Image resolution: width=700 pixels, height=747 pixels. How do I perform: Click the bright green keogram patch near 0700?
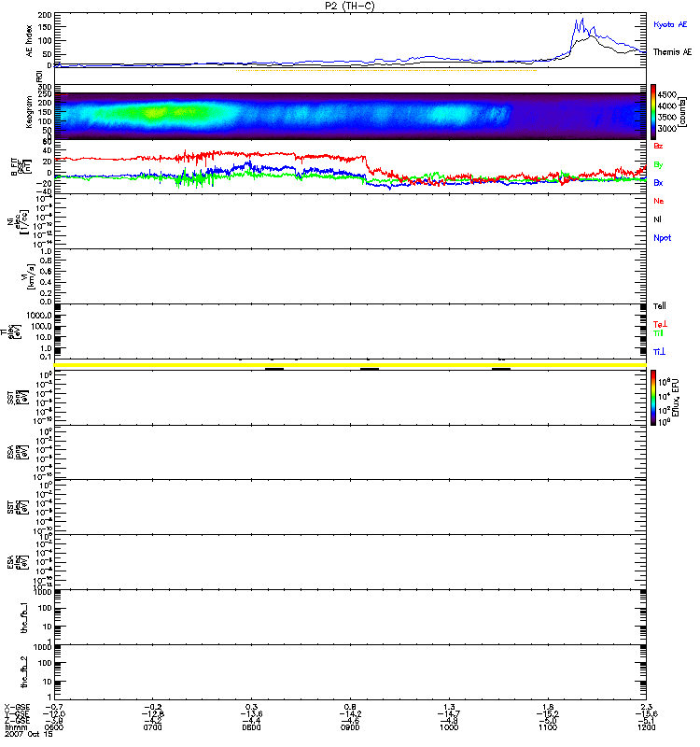click(x=154, y=113)
